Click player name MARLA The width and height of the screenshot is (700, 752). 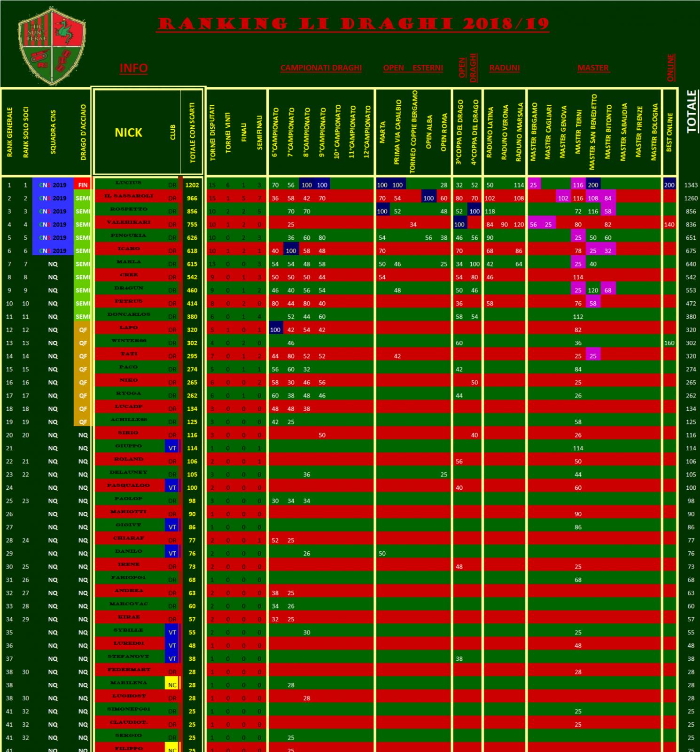pos(128,262)
